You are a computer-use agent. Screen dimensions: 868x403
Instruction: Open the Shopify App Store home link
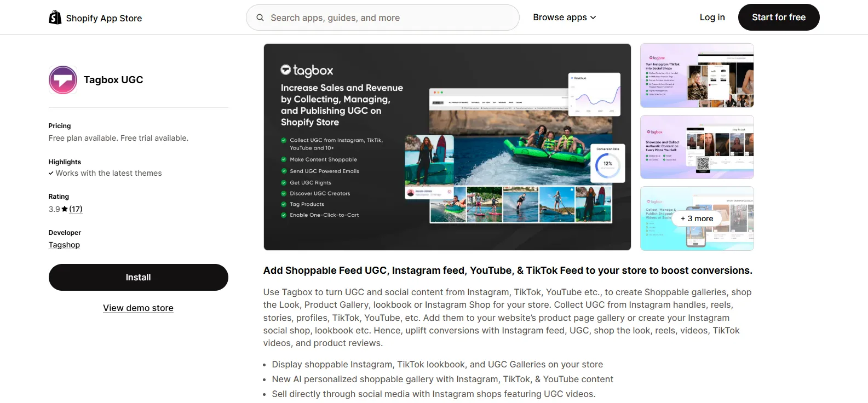pyautogui.click(x=95, y=18)
